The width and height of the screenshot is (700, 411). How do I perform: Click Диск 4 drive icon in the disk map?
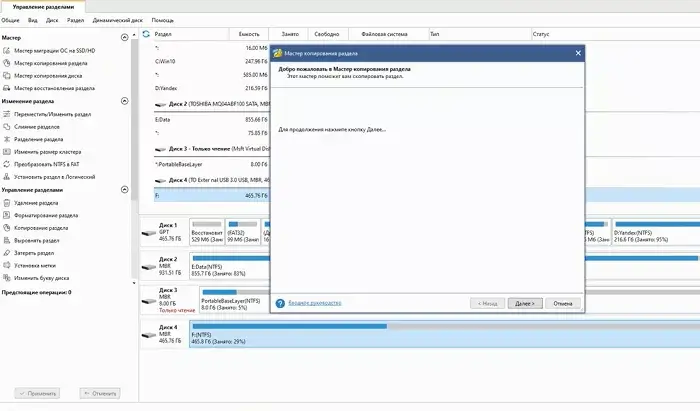click(149, 335)
